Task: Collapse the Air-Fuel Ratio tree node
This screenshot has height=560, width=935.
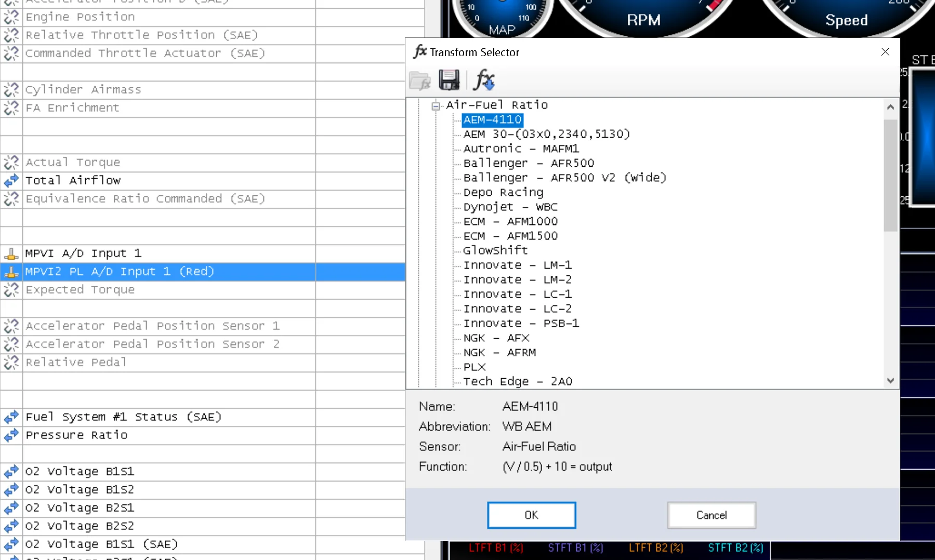Action: click(436, 106)
